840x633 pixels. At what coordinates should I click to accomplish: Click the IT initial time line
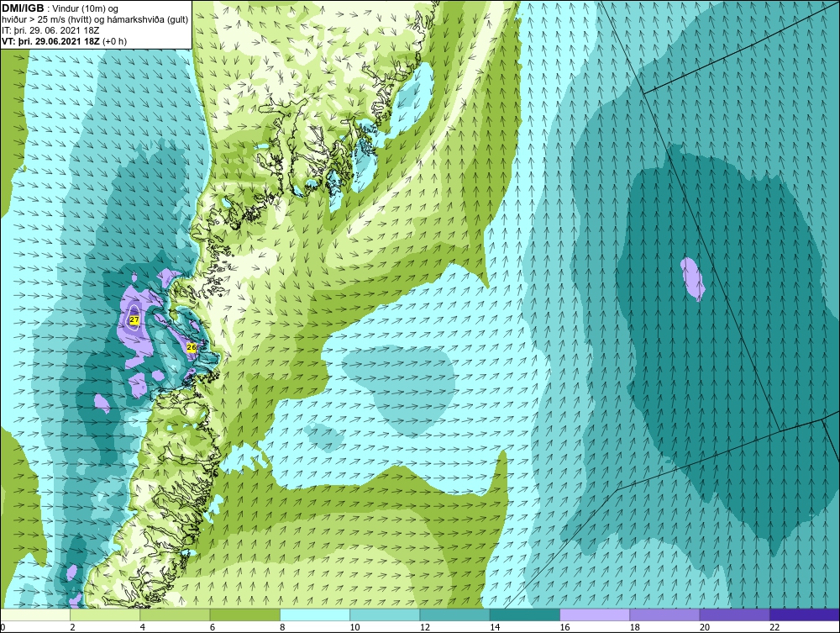(x=50, y=30)
